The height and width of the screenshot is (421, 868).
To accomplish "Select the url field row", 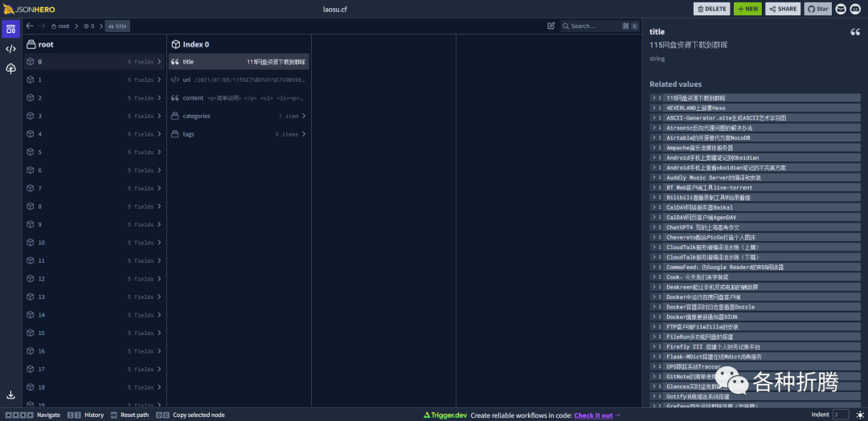I will pos(239,80).
